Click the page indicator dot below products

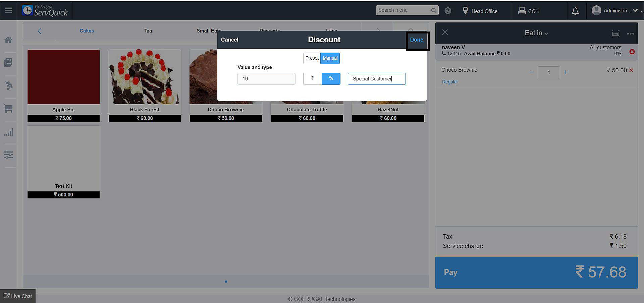226,282
